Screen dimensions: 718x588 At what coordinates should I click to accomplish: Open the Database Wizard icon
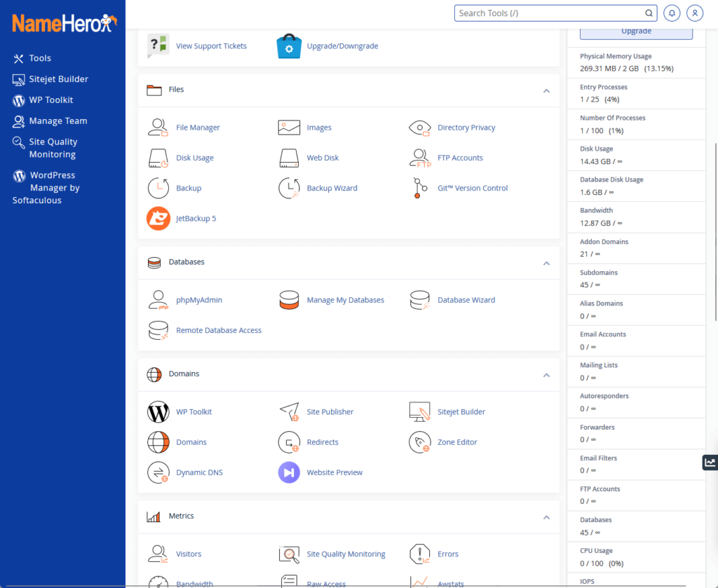point(419,300)
